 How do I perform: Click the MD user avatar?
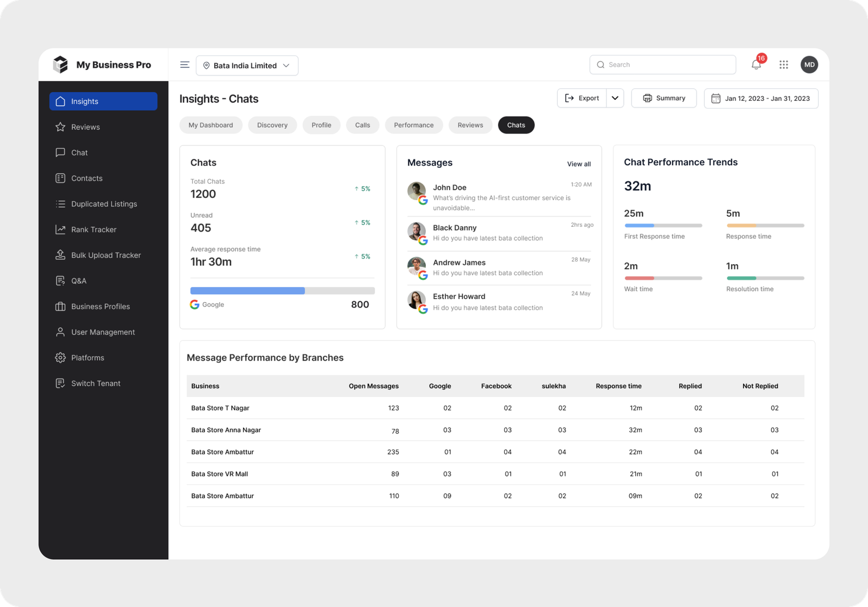[x=809, y=65]
